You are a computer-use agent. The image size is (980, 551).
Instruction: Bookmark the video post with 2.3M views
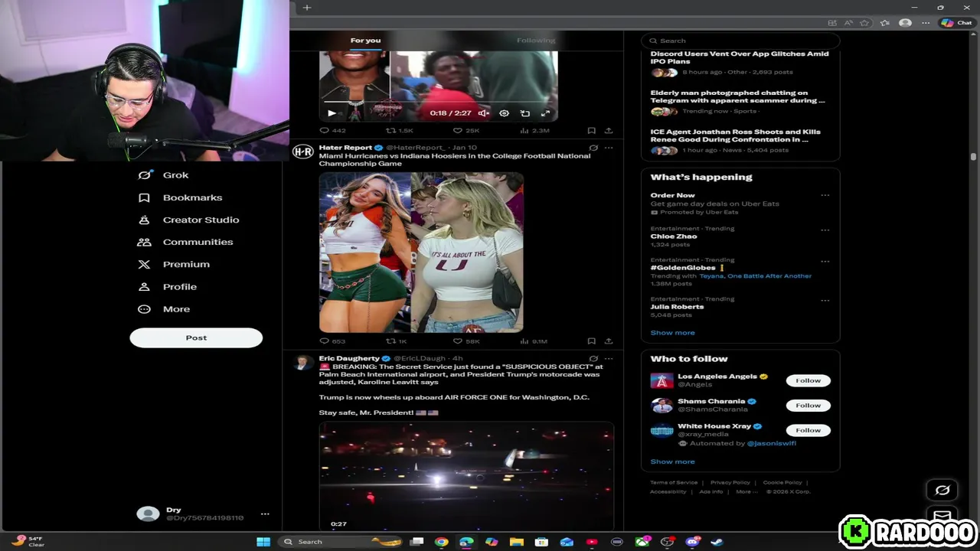[x=591, y=131]
